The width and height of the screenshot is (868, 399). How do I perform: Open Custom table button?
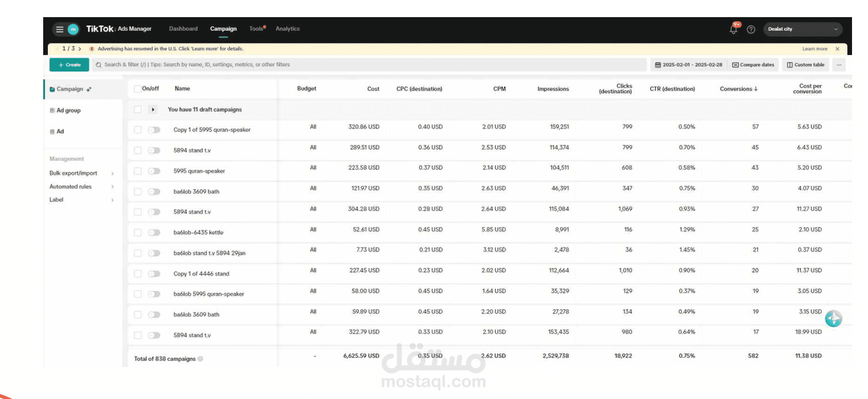point(805,65)
